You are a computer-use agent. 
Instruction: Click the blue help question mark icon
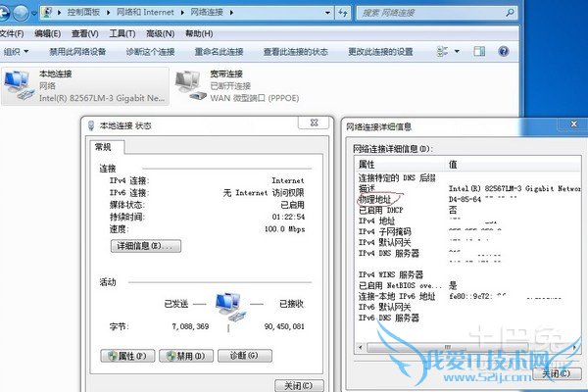click(x=504, y=51)
